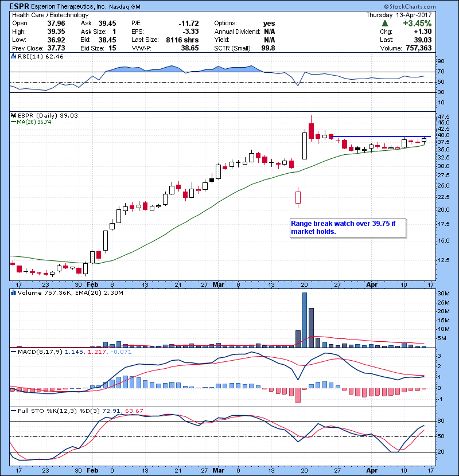459x476 pixels.
Task: Click the Range break watch annotation box
Action: pos(348,228)
